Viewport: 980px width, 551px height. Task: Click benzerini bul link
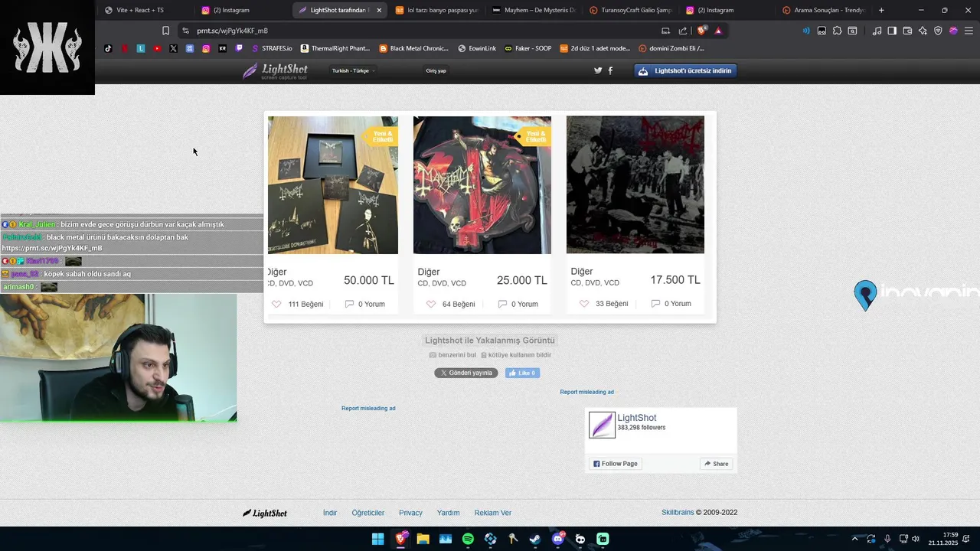click(x=452, y=355)
